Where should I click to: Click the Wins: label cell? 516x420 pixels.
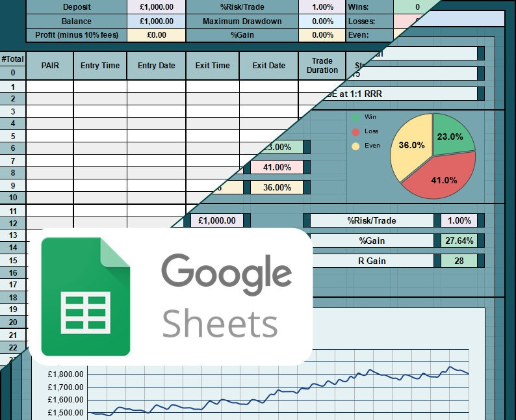pyautogui.click(x=370, y=7)
